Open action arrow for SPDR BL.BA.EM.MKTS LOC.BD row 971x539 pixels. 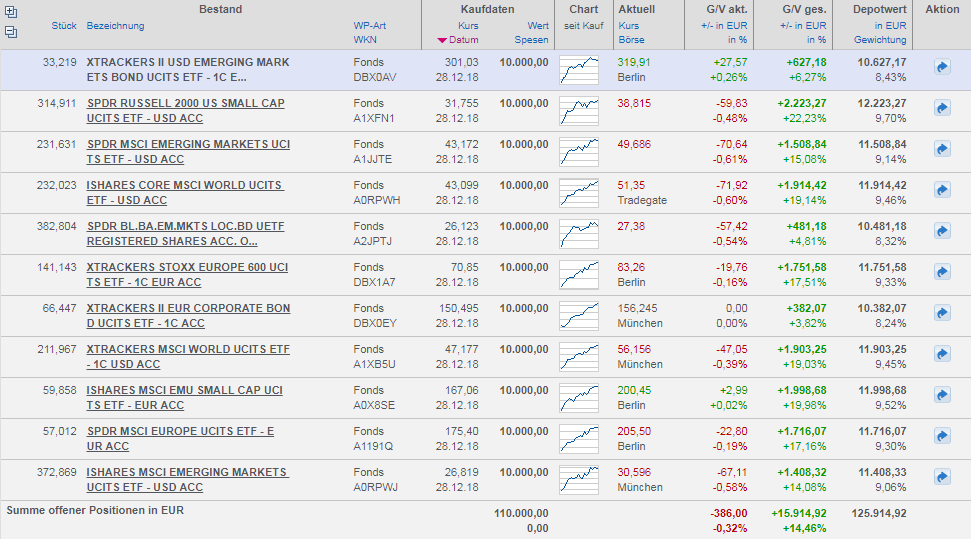tap(942, 230)
